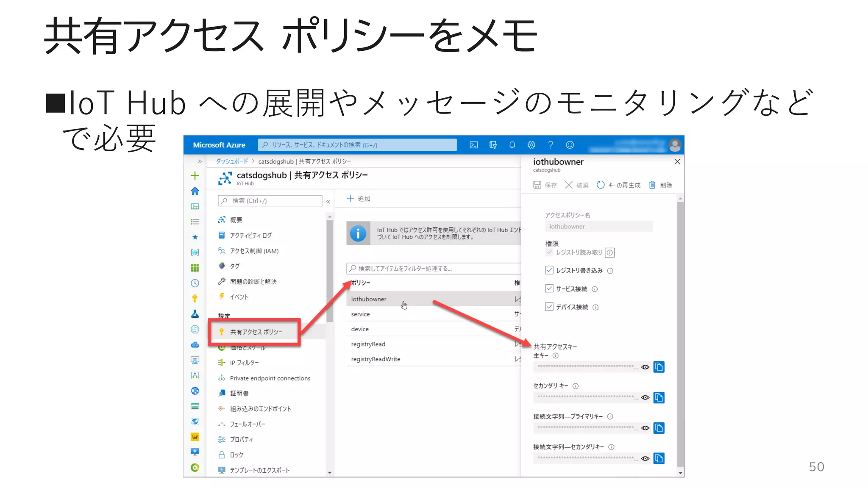Click resource menu search box 検索 (Ctrl+/)

click(270, 201)
